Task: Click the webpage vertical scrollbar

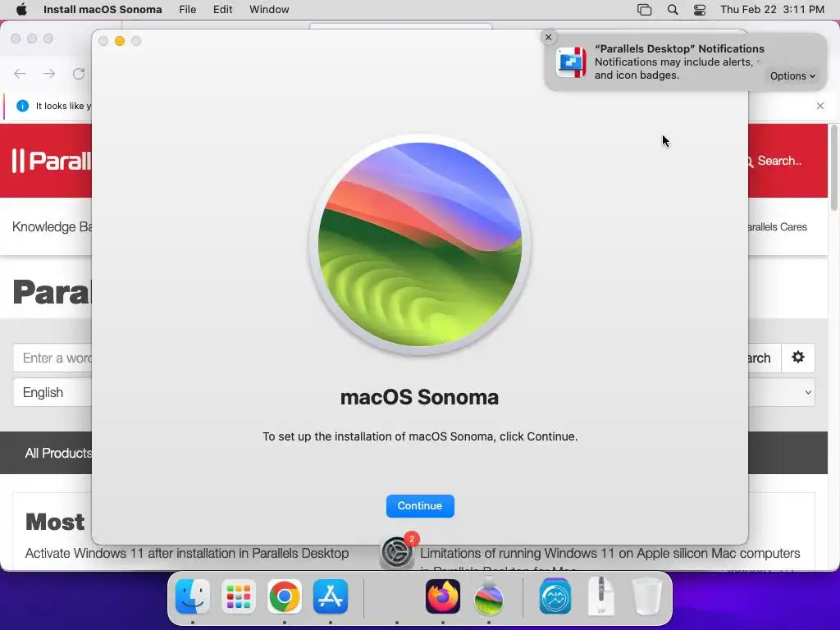Action: [834, 168]
